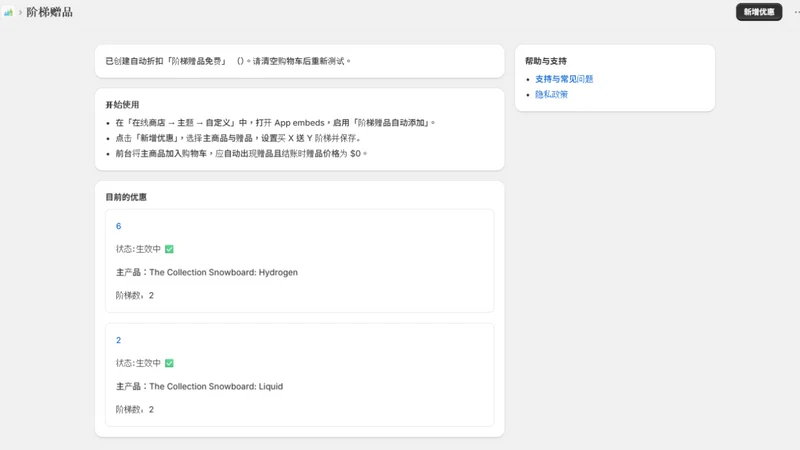Image resolution: width=800 pixels, height=450 pixels.
Task: Click 状态:生效中 text in Liquid card
Action: (x=138, y=363)
